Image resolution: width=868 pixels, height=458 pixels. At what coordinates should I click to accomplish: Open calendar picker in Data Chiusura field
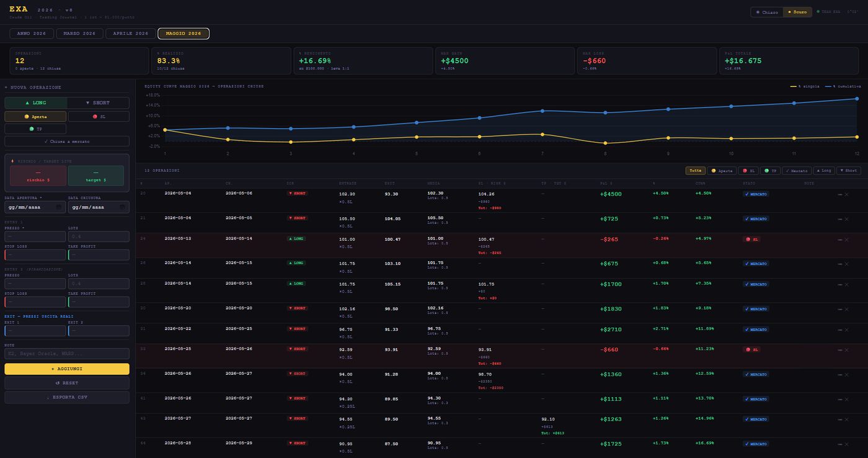[x=122, y=207]
